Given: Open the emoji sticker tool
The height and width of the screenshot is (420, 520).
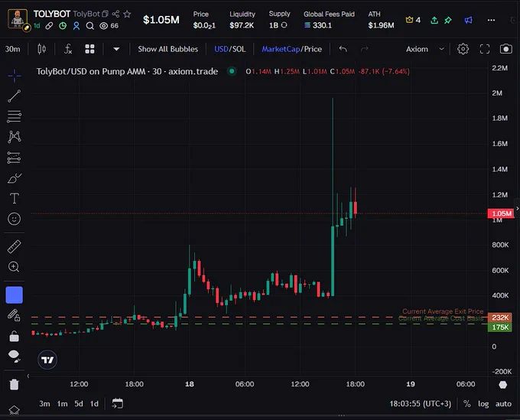Looking at the screenshot, I should point(15,219).
